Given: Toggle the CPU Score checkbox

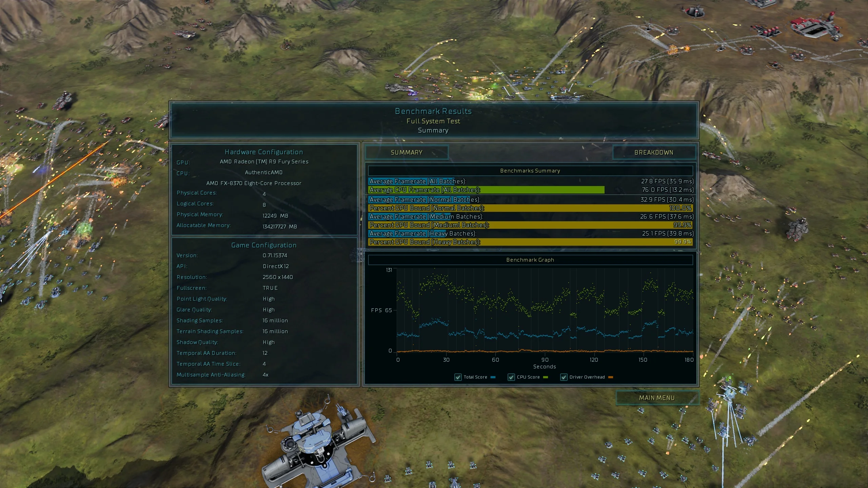Looking at the screenshot, I should [x=511, y=377].
